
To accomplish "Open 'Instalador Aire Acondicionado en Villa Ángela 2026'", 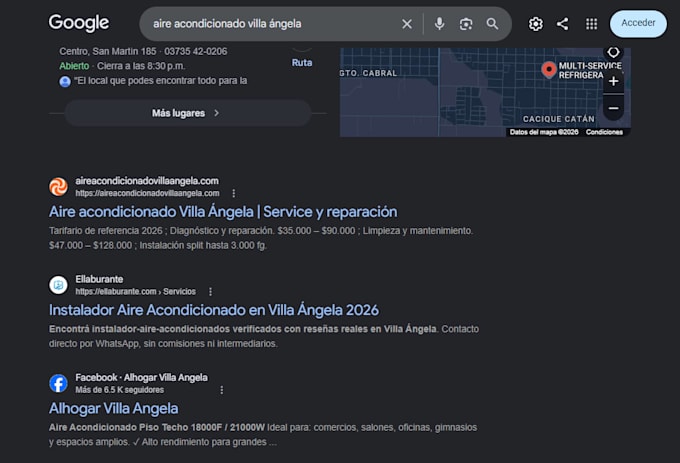I will [214, 310].
